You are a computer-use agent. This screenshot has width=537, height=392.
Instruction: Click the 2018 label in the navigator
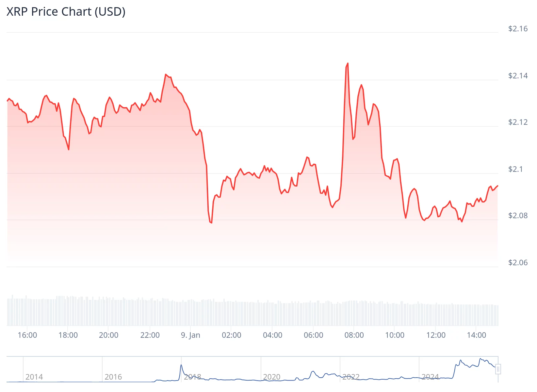point(192,377)
